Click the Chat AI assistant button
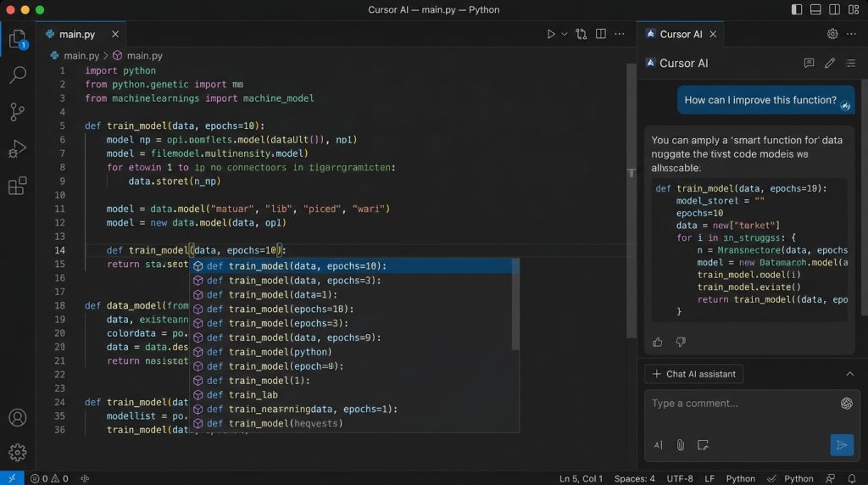Image resolution: width=868 pixels, height=485 pixels. [x=693, y=374]
